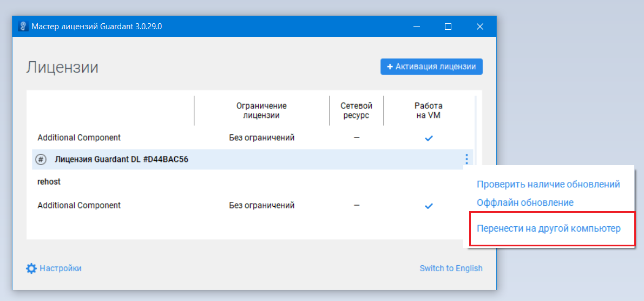This screenshot has width=644, height=301.
Task: Choose Перенести на другой компьютер
Action: 548,228
